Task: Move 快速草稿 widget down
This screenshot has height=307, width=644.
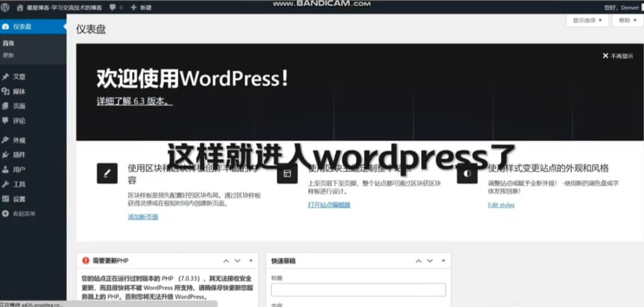Action: [x=430, y=261]
